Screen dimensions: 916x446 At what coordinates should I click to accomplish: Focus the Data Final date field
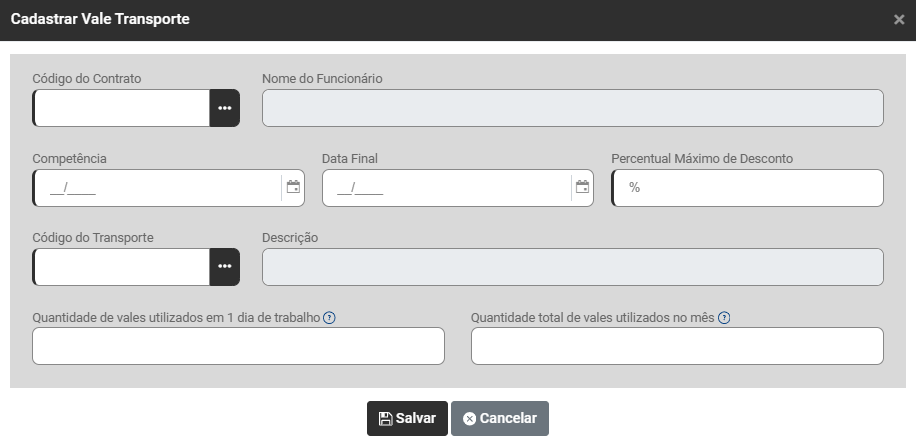(446, 187)
